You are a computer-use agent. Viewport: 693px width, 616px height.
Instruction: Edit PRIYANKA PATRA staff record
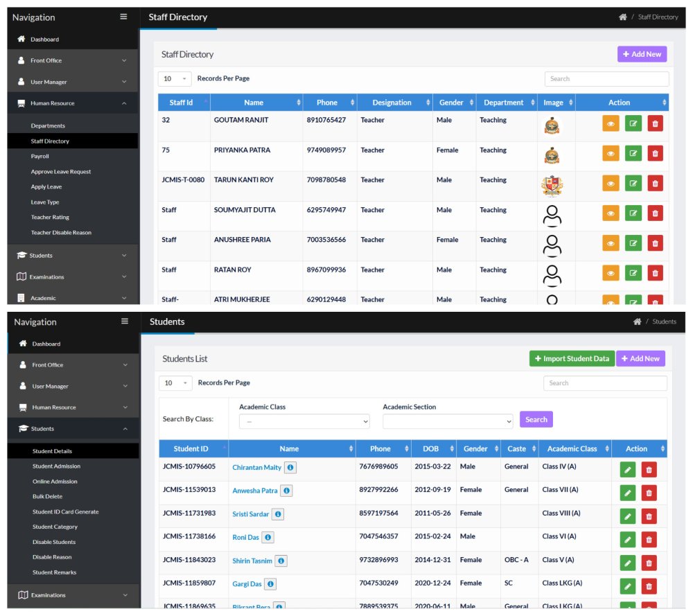click(633, 153)
